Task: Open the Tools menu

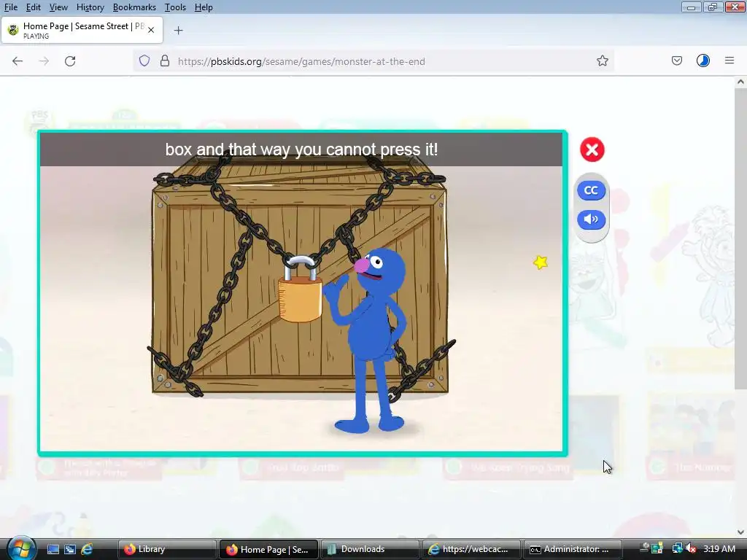Action: [175, 7]
